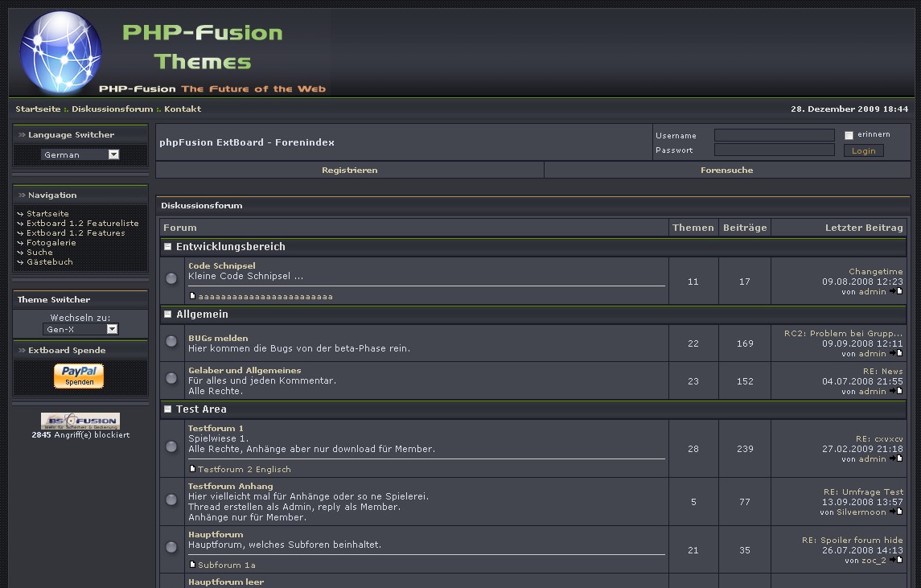
Task: Open zoc_2 user profile link
Action: [x=874, y=561]
